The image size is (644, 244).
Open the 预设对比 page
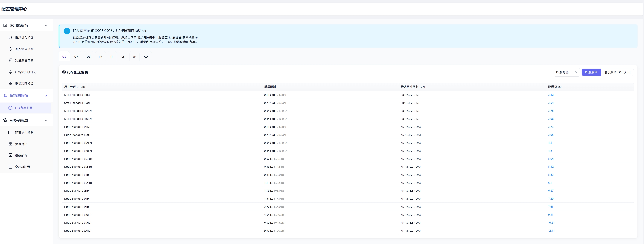[x=21, y=144]
